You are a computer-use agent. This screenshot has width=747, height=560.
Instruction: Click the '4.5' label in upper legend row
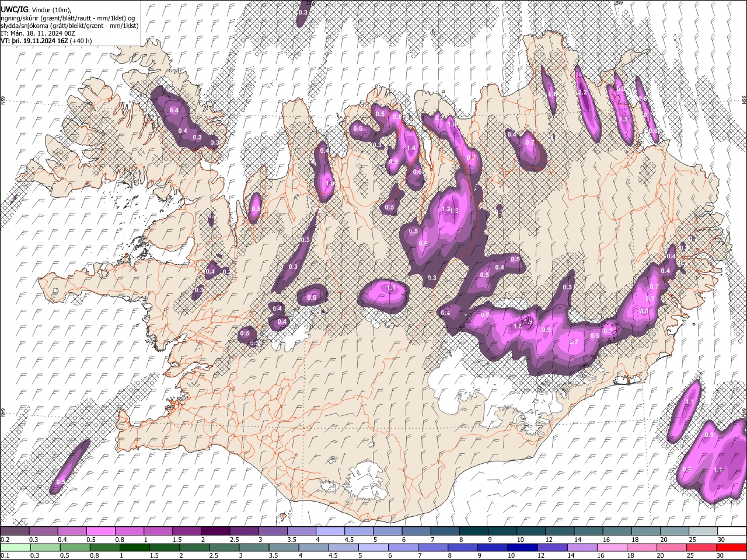[x=349, y=540]
